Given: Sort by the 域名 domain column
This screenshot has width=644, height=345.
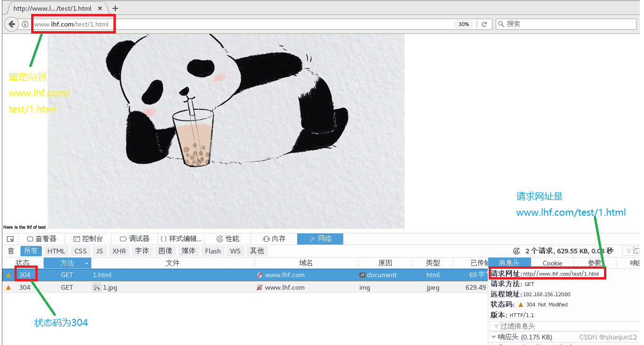Looking at the screenshot, I should 306,263.
